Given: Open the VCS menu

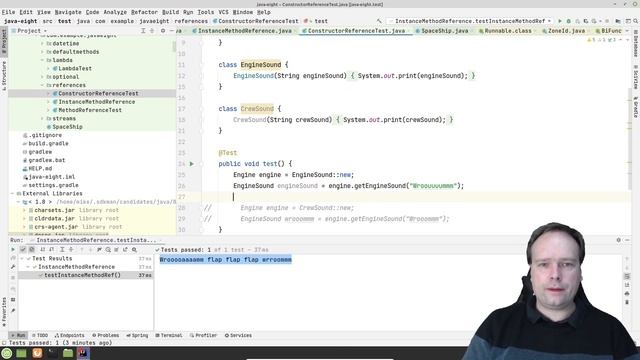Looking at the screenshot, I should (x=223, y=12).
